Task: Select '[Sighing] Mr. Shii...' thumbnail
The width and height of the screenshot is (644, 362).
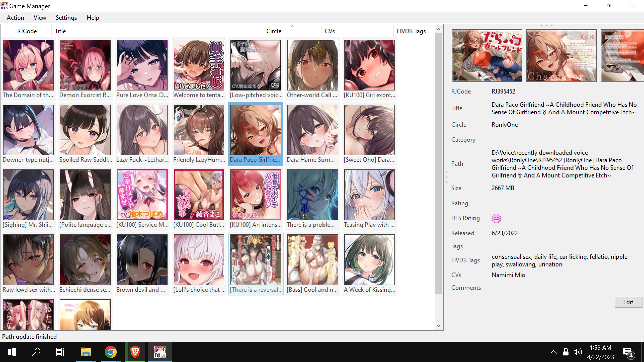Action: tap(28, 195)
